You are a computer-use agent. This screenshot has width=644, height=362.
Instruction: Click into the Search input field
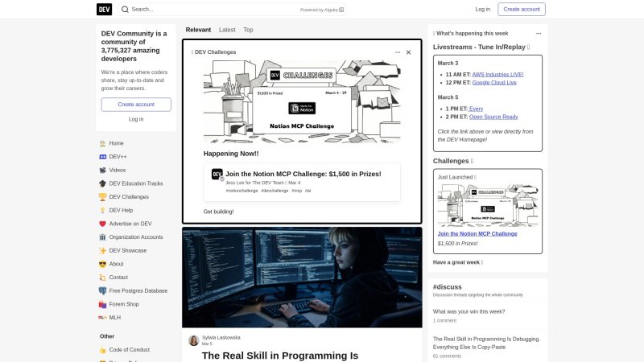tap(209, 10)
